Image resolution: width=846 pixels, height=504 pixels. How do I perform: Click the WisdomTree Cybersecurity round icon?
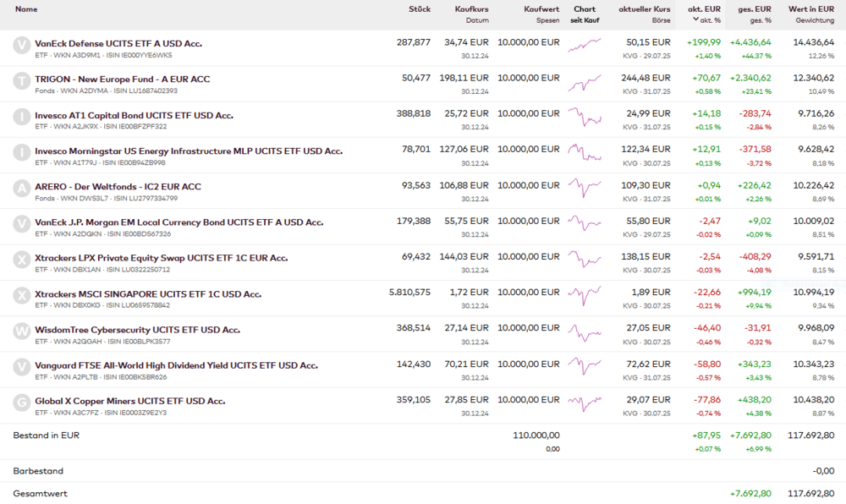tap(22, 331)
